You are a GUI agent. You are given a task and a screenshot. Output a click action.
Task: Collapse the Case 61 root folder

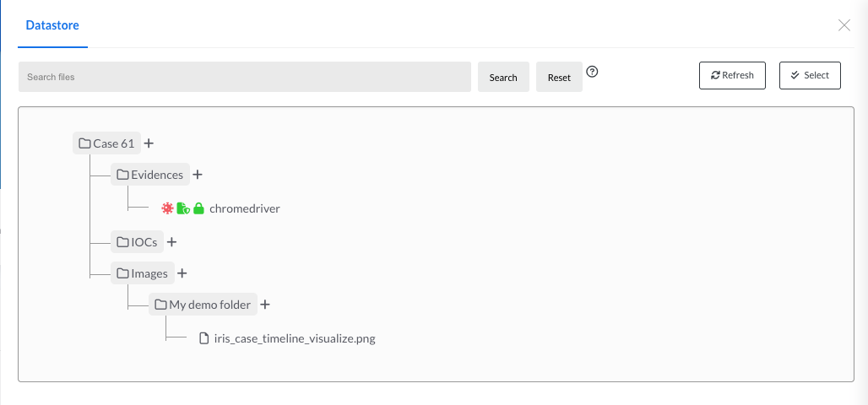click(106, 143)
